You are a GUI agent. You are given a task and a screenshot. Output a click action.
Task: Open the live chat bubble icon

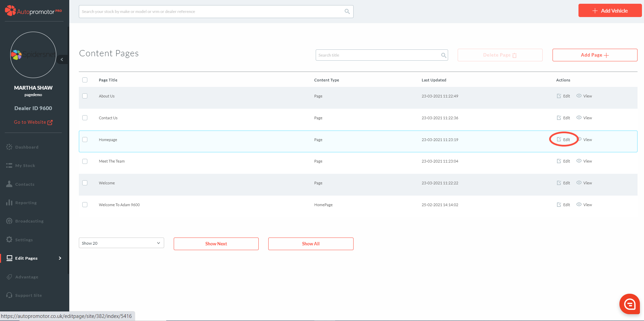tap(629, 304)
